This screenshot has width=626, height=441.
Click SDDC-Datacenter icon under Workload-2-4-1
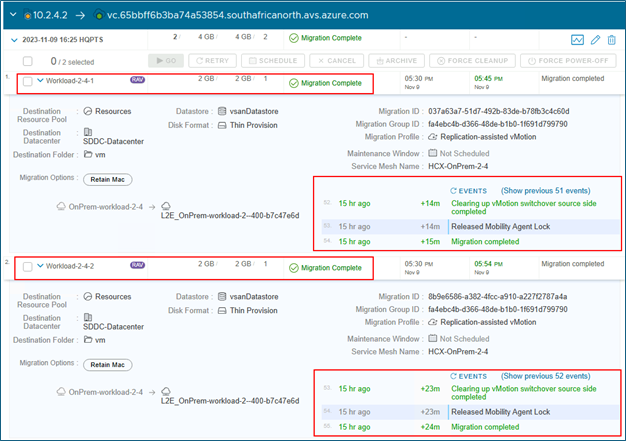(x=88, y=132)
